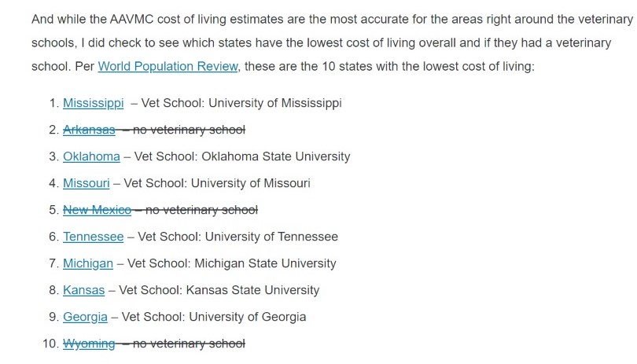The width and height of the screenshot is (637, 364).
Task: Visit the Missouri link
Action: tap(87, 183)
